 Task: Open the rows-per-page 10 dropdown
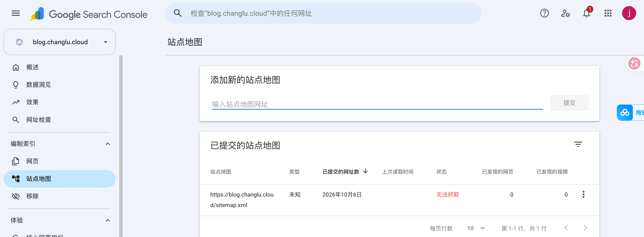point(476,228)
